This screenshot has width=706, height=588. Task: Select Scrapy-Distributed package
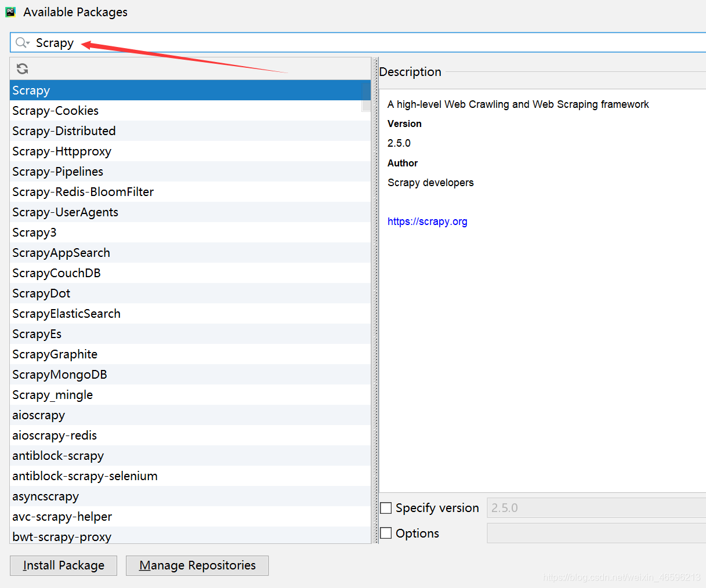click(190, 131)
